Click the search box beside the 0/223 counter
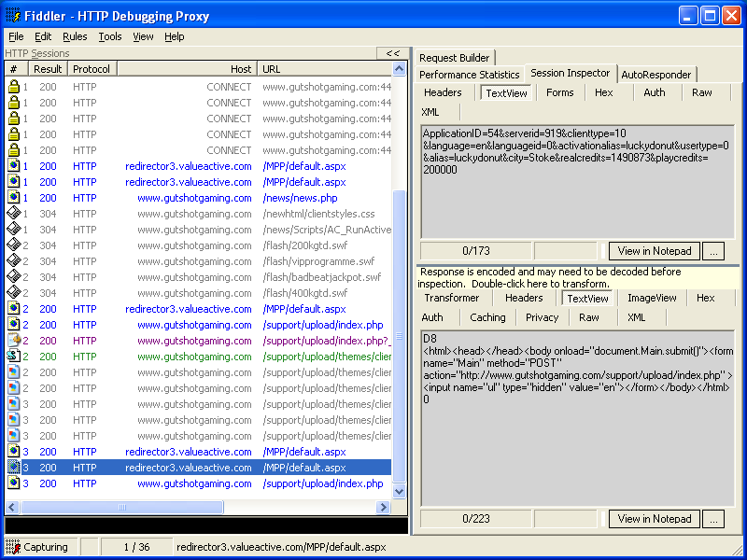The width and height of the screenshot is (747, 560). [566, 519]
